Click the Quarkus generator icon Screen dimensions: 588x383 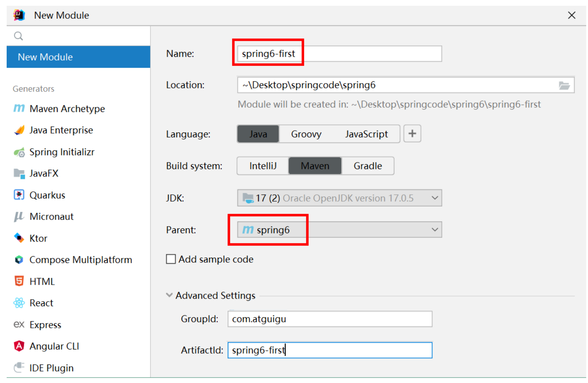point(19,195)
